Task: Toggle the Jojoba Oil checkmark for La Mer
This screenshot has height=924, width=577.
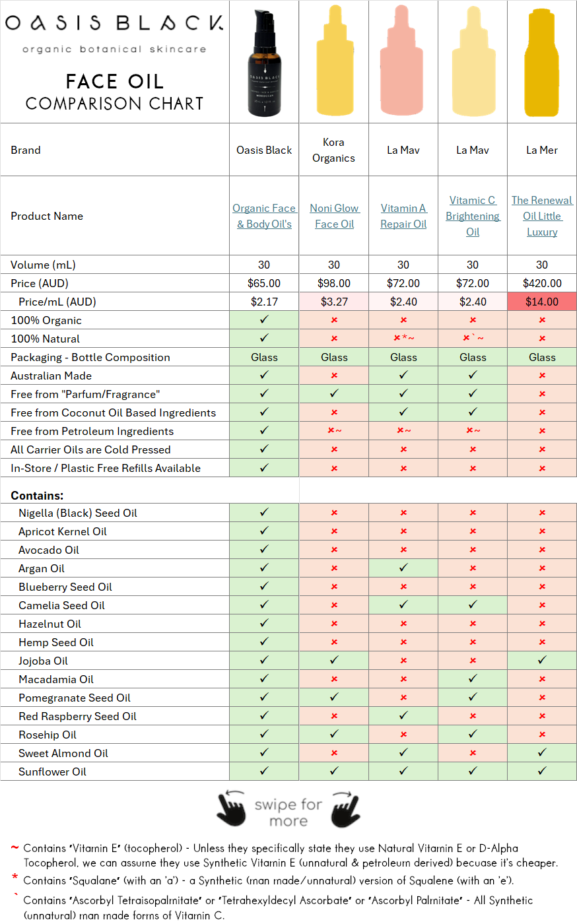Action: 541,661
